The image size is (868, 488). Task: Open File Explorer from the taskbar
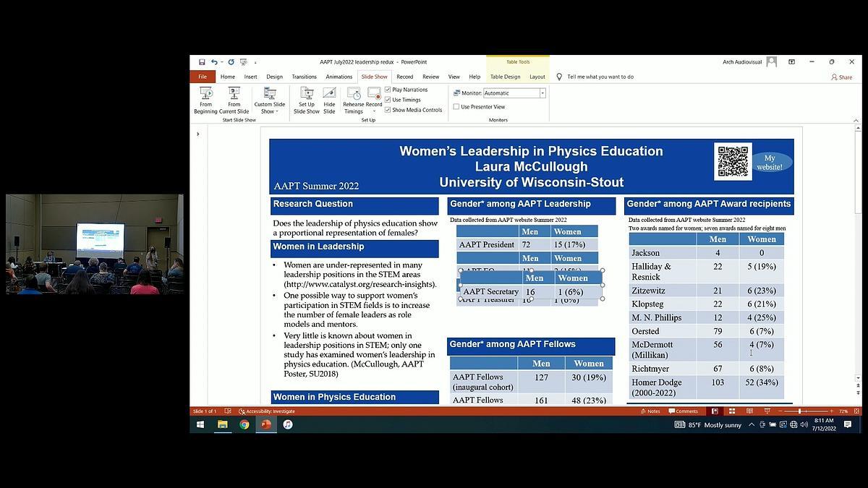click(x=223, y=424)
